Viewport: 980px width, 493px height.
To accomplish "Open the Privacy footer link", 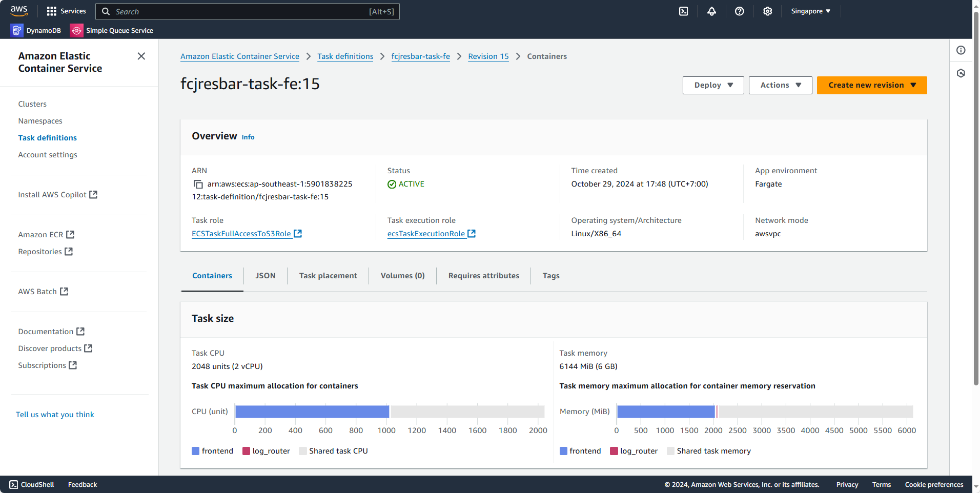I will [x=847, y=484].
